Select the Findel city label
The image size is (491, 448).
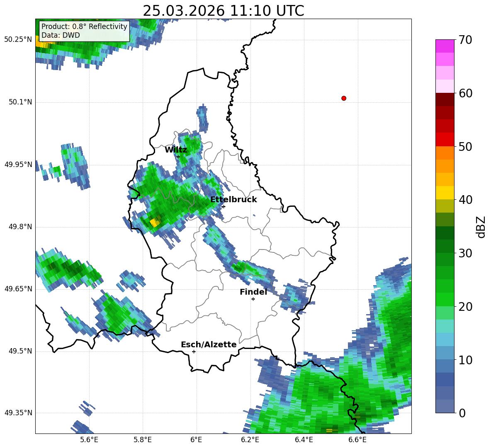click(x=253, y=292)
